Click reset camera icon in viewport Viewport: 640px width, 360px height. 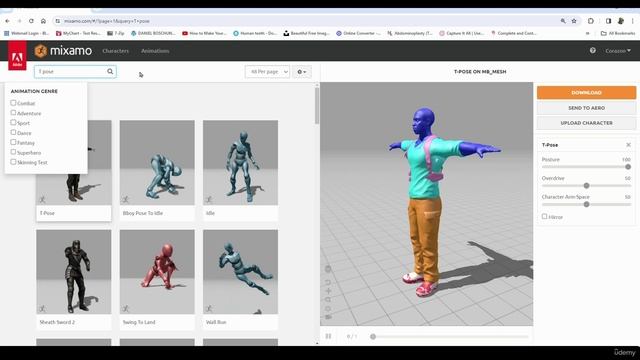point(328,282)
